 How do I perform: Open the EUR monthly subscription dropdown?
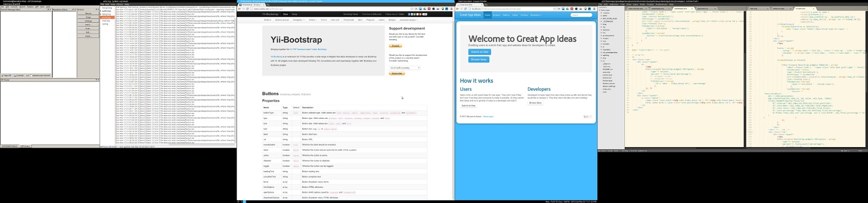coord(405,68)
